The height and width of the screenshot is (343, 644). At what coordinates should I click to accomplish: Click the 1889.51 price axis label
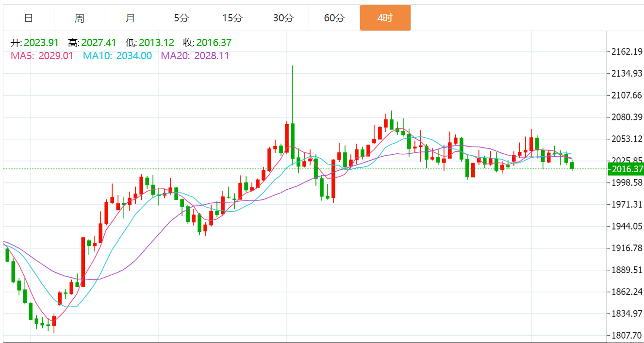coord(627,270)
